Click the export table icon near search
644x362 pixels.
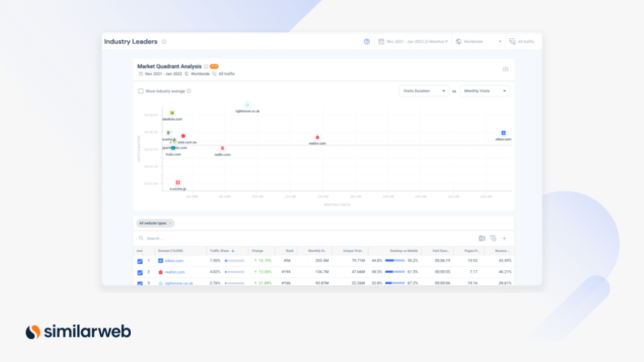[482, 239]
